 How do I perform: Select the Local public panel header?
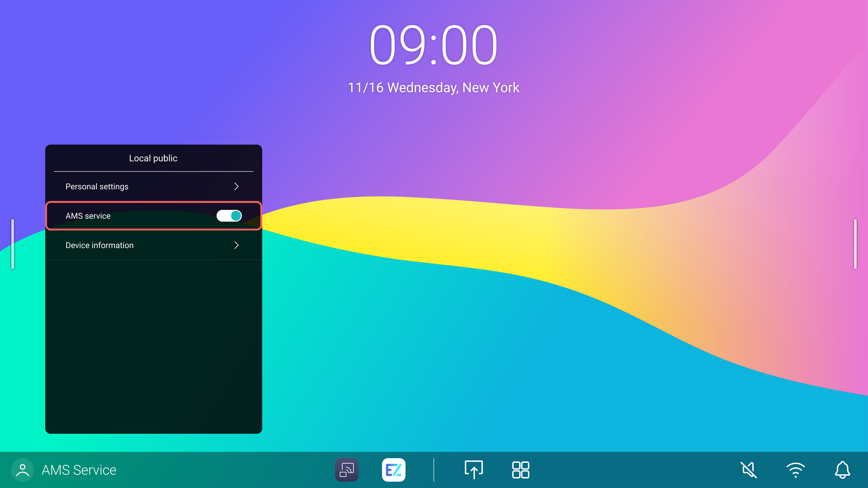153,158
